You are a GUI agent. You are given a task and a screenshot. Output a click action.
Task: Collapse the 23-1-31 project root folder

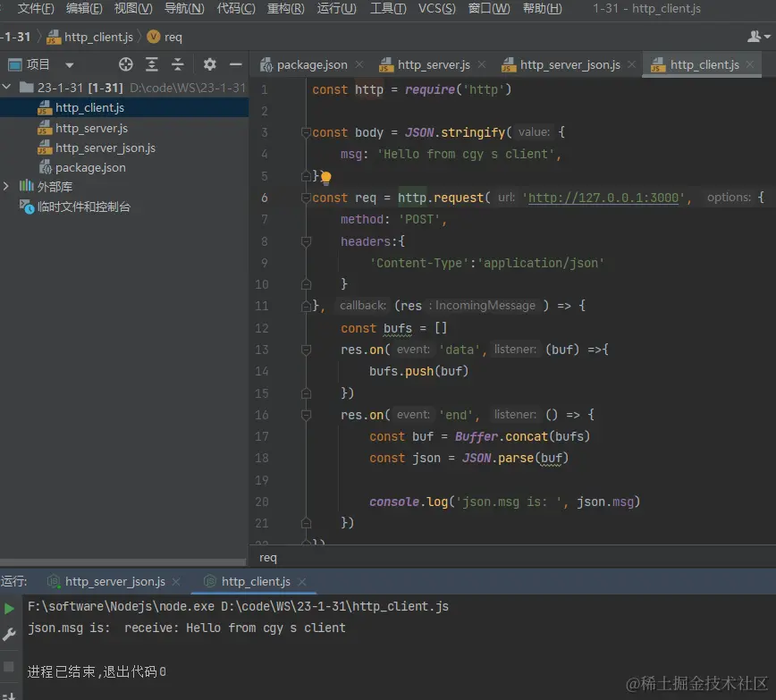[x=7, y=88]
